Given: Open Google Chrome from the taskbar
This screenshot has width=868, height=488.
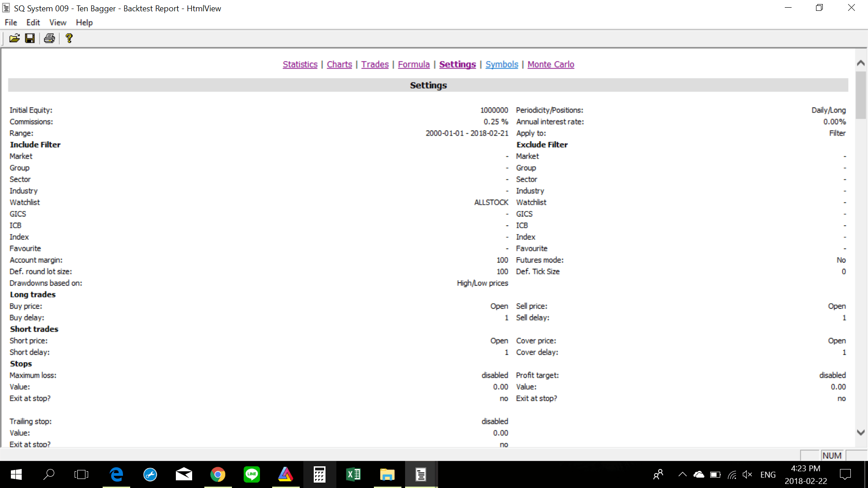Looking at the screenshot, I should pyautogui.click(x=217, y=474).
